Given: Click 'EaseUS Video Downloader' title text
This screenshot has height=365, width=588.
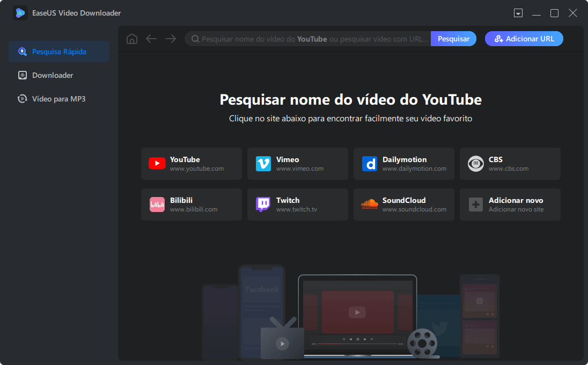Looking at the screenshot, I should tap(77, 13).
